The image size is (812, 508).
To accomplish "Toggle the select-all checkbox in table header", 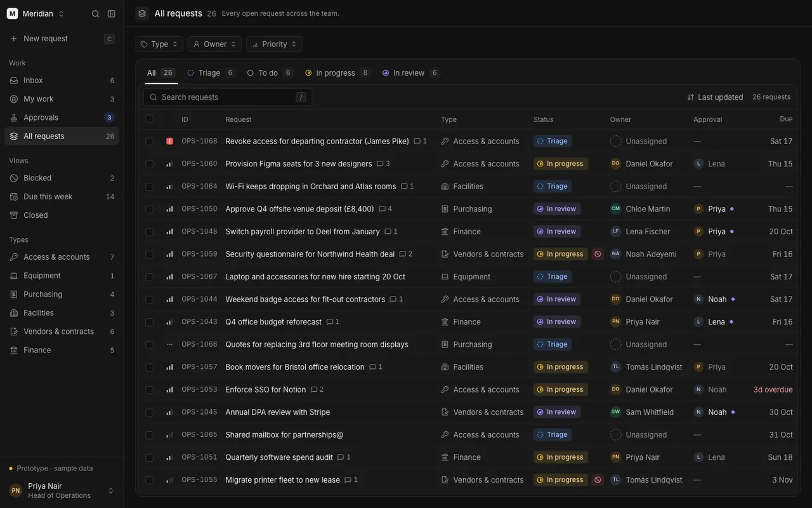I will tap(149, 119).
